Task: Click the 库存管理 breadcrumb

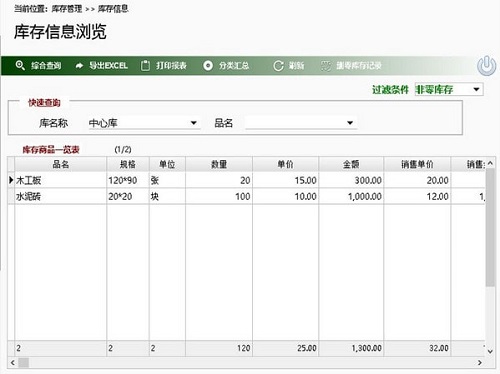Action: coord(67,9)
